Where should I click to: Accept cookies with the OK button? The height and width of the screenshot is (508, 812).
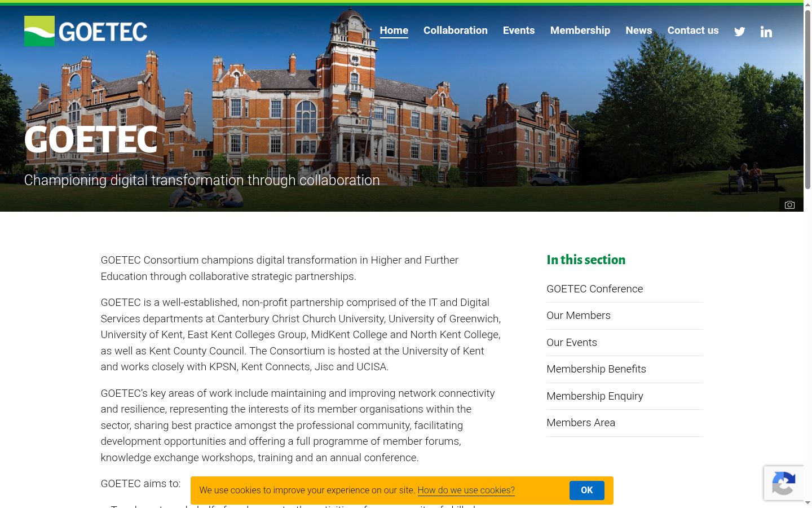pyautogui.click(x=587, y=491)
